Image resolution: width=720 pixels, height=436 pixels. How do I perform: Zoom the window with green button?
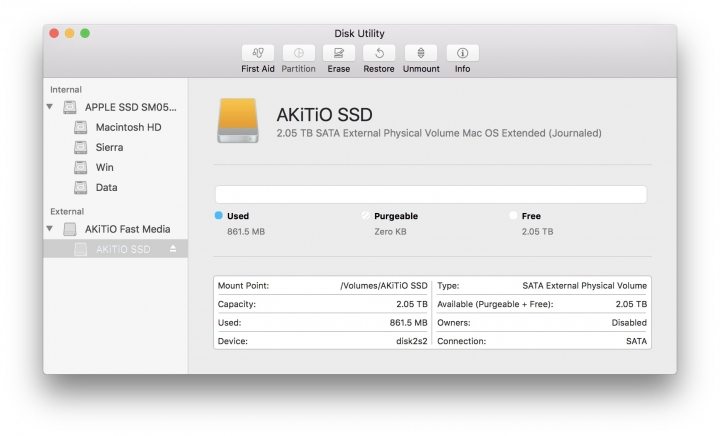85,33
